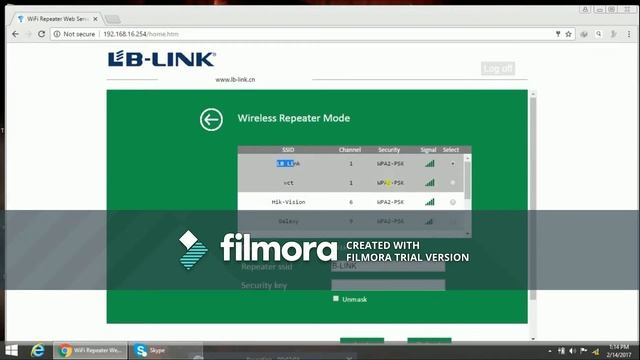Select the Hik-Vision network radio button
The height and width of the screenshot is (360, 640).
pos(453,202)
